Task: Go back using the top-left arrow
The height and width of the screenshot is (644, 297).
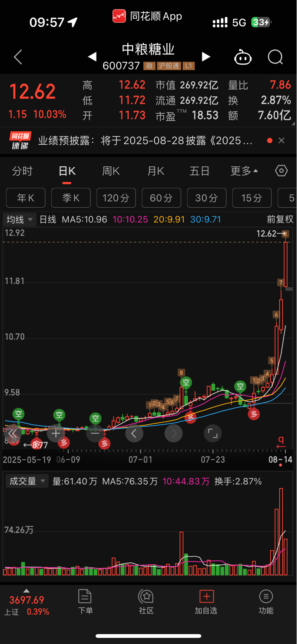Action: coord(18,57)
